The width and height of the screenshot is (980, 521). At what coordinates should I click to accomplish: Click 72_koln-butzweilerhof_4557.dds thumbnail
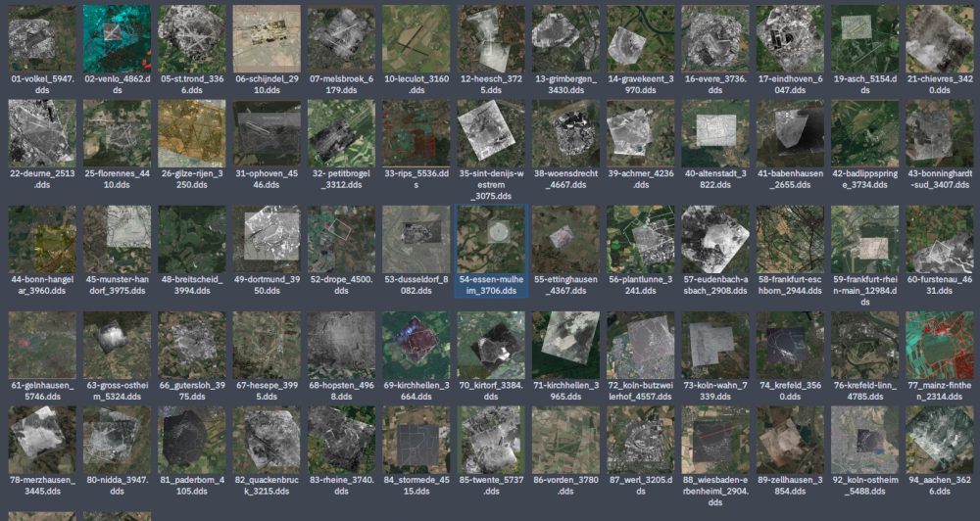tap(641, 346)
